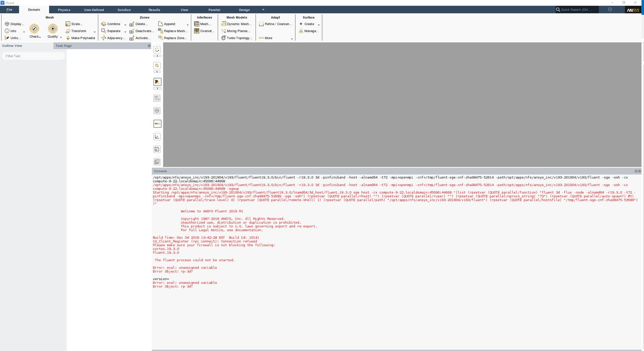Open the Units settings
Viewport: 644px width, 351px height.
click(13, 38)
